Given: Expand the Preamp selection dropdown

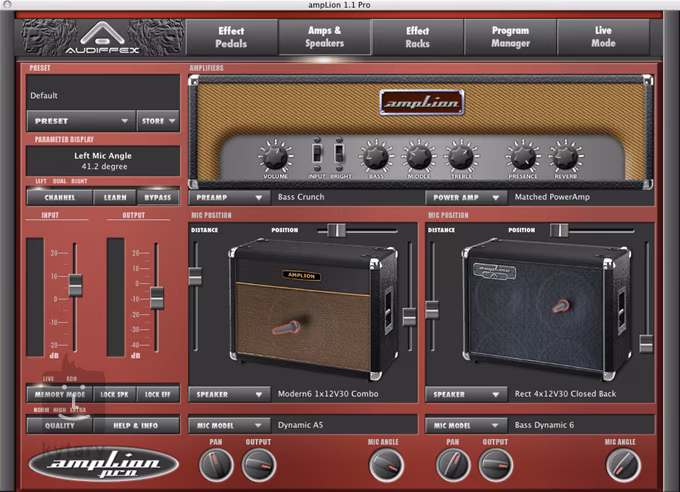Looking at the screenshot, I should (x=229, y=197).
